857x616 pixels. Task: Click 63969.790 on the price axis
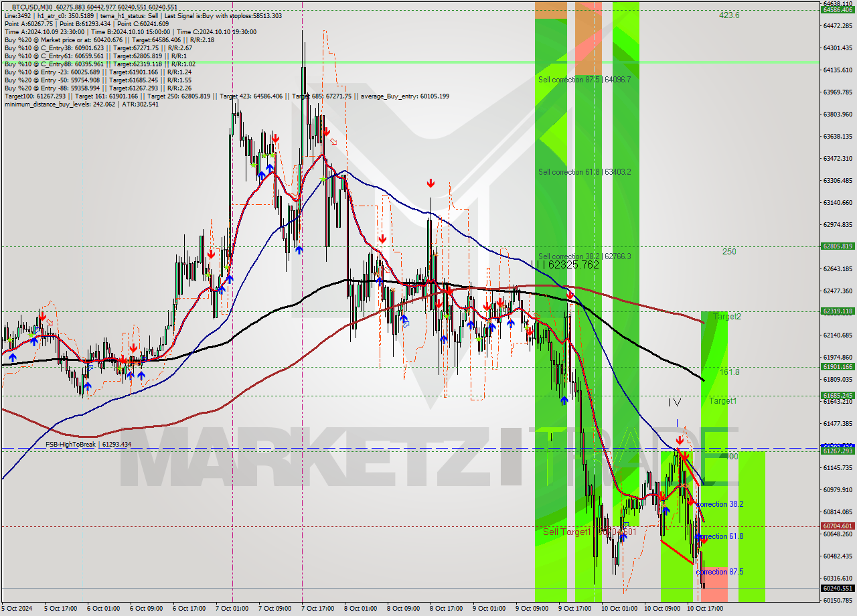(x=838, y=92)
